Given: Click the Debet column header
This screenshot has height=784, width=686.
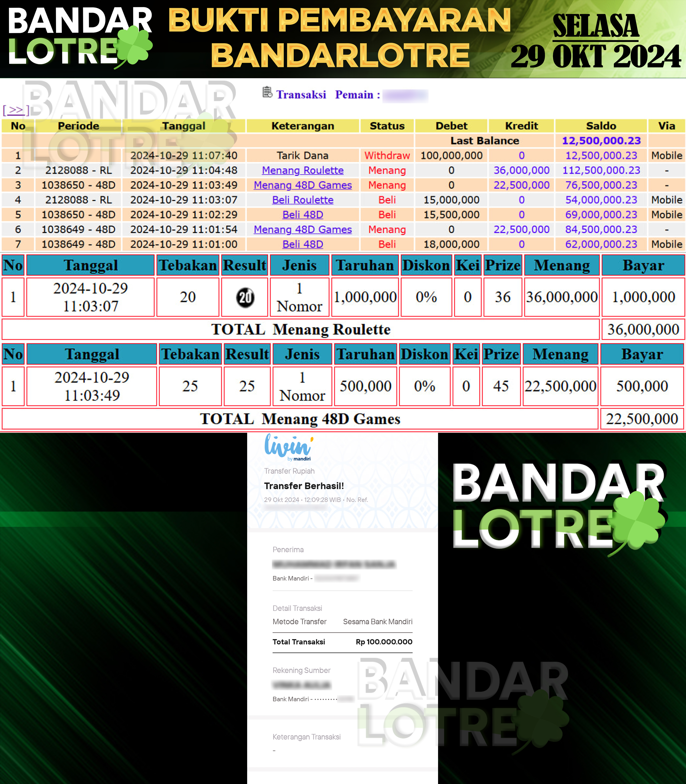Looking at the screenshot, I should tap(451, 126).
